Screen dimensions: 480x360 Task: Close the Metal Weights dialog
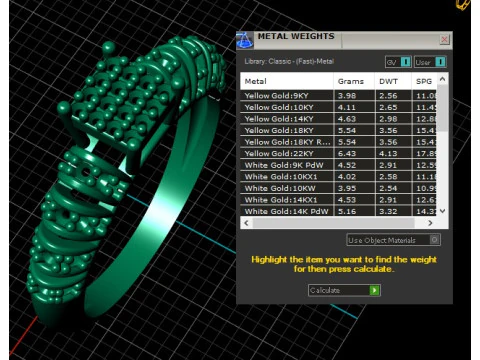[x=444, y=40]
